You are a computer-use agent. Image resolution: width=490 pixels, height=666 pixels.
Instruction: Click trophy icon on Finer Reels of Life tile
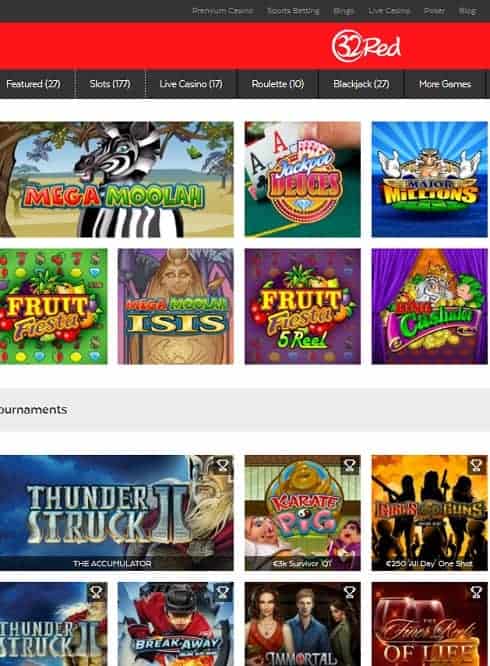pyautogui.click(x=476, y=592)
